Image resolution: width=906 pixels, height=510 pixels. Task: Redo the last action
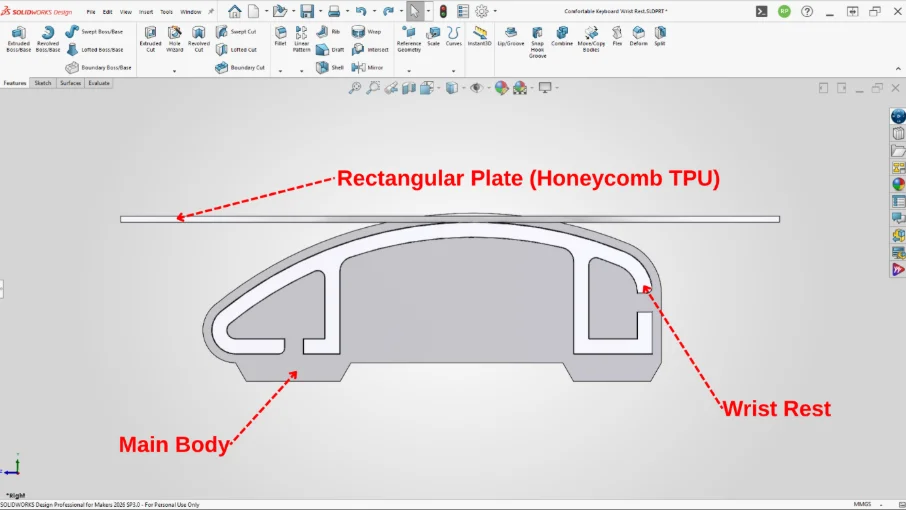coord(388,11)
